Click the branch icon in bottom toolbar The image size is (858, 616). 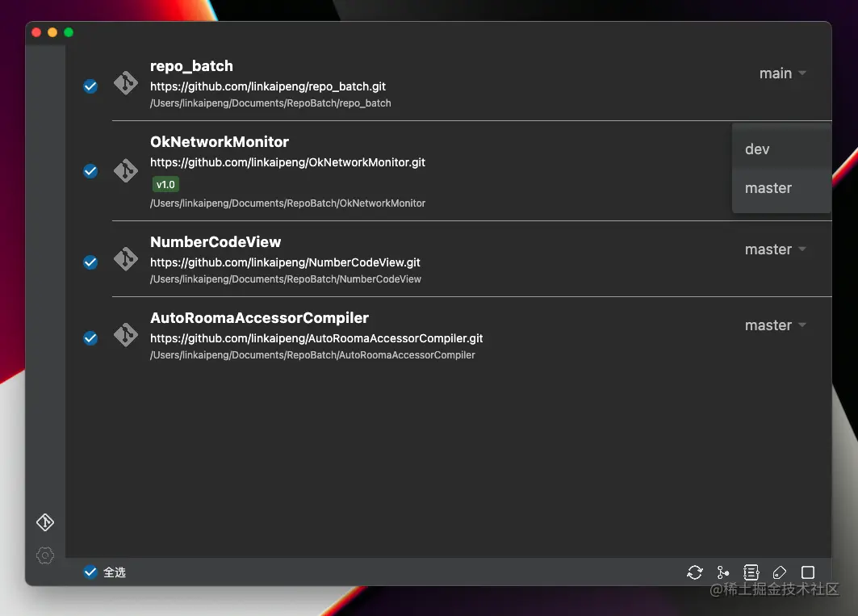click(723, 572)
